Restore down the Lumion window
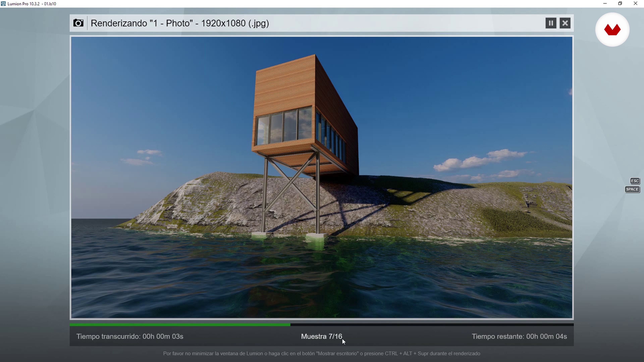The height and width of the screenshot is (362, 644). coord(620,4)
